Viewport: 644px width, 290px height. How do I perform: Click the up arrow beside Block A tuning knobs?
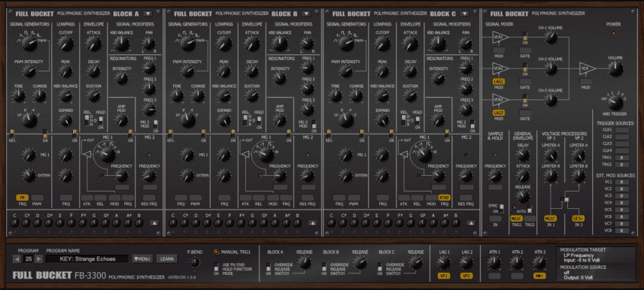click(x=154, y=223)
